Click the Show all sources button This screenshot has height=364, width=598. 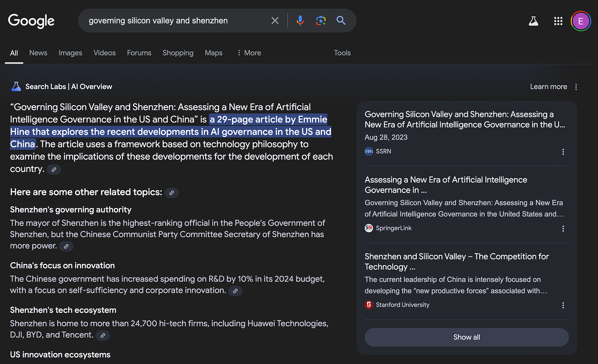[467, 337]
